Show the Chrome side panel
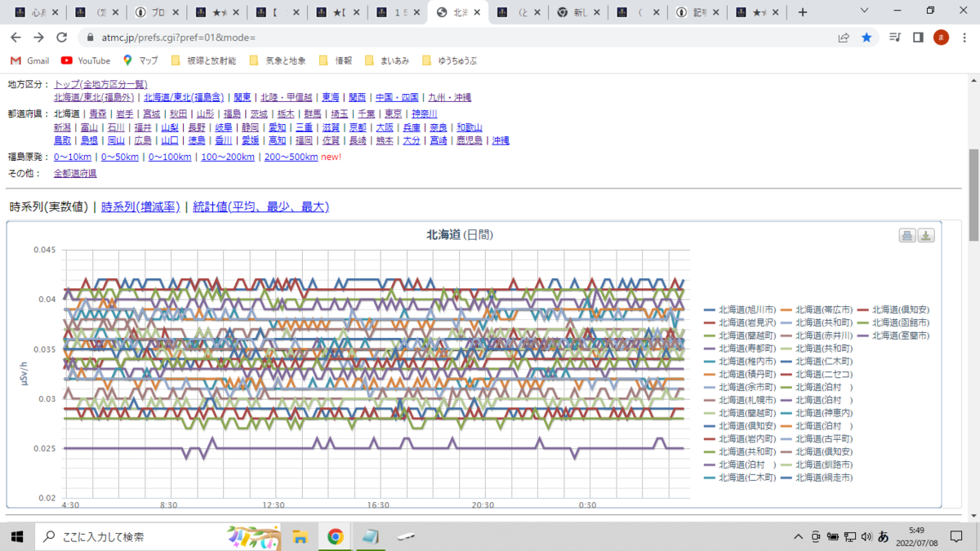The width and height of the screenshot is (980, 551). pyautogui.click(x=918, y=38)
